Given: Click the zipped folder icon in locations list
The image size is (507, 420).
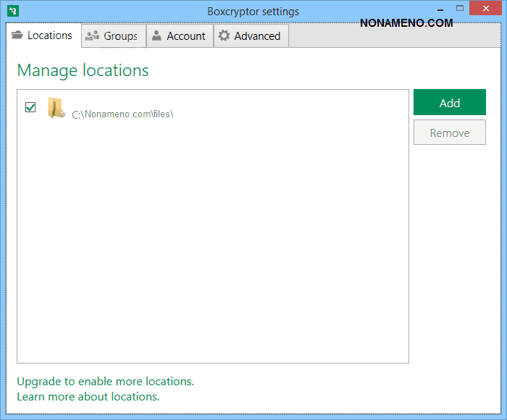Looking at the screenshot, I should [56, 109].
